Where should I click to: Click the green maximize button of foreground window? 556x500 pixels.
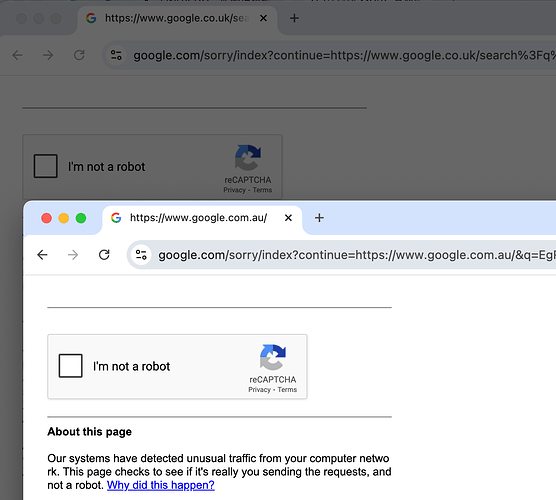pos(81,218)
